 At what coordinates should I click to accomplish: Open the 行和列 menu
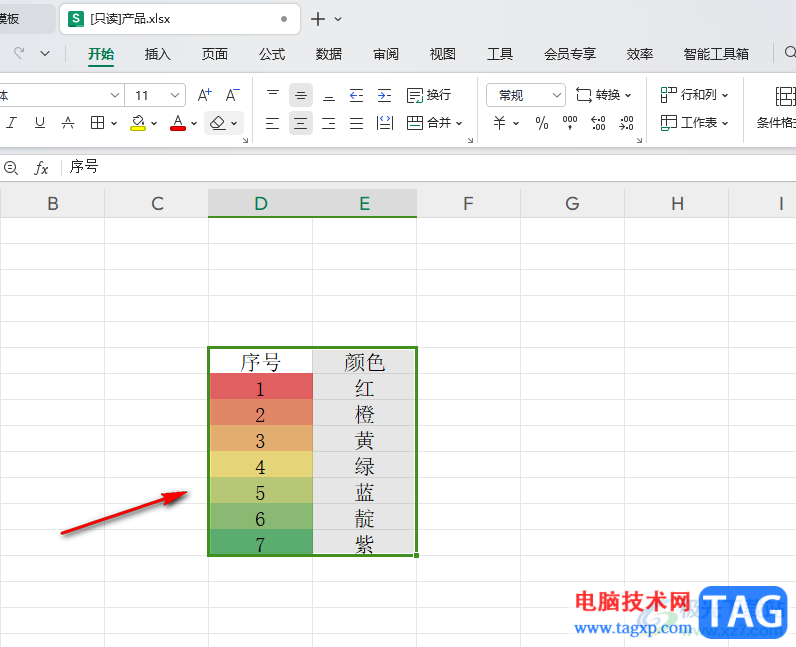pyautogui.click(x=694, y=95)
